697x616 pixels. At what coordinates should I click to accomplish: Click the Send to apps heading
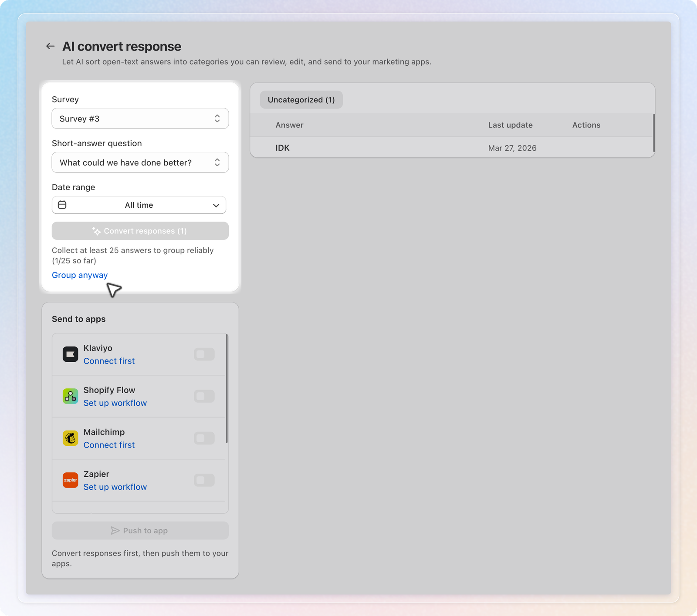click(x=79, y=319)
